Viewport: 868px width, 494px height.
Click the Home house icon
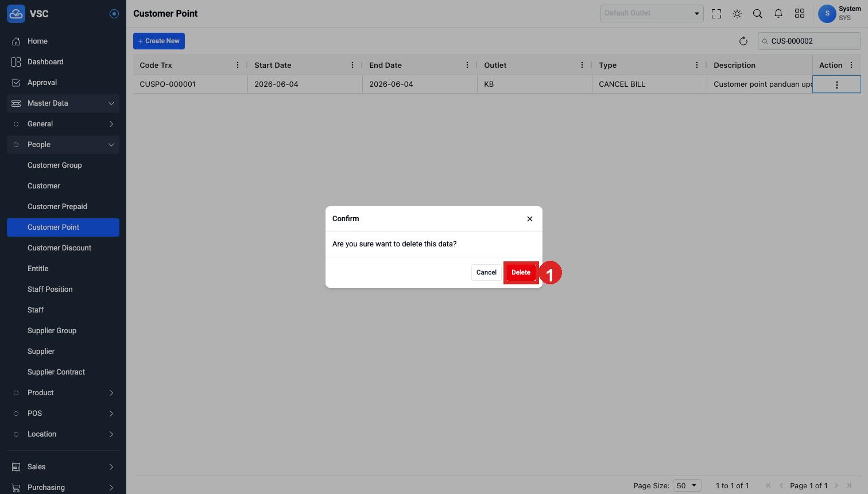click(x=16, y=41)
